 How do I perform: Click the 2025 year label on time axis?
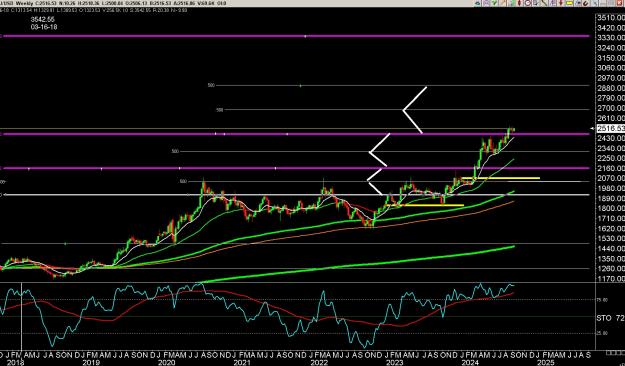click(545, 362)
